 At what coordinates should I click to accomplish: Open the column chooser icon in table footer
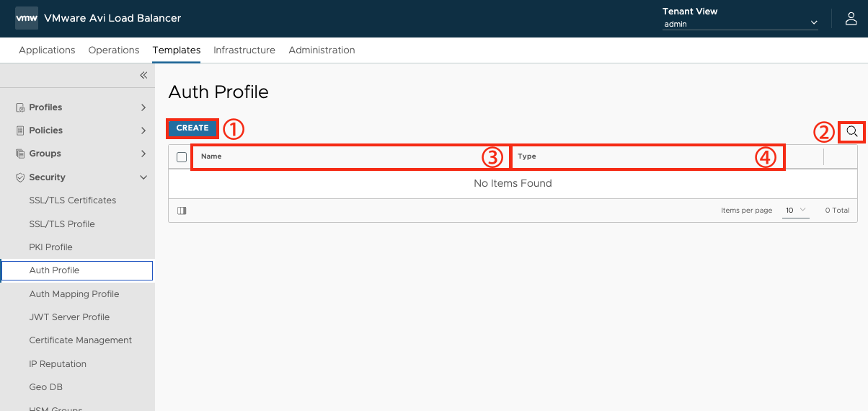click(x=182, y=211)
